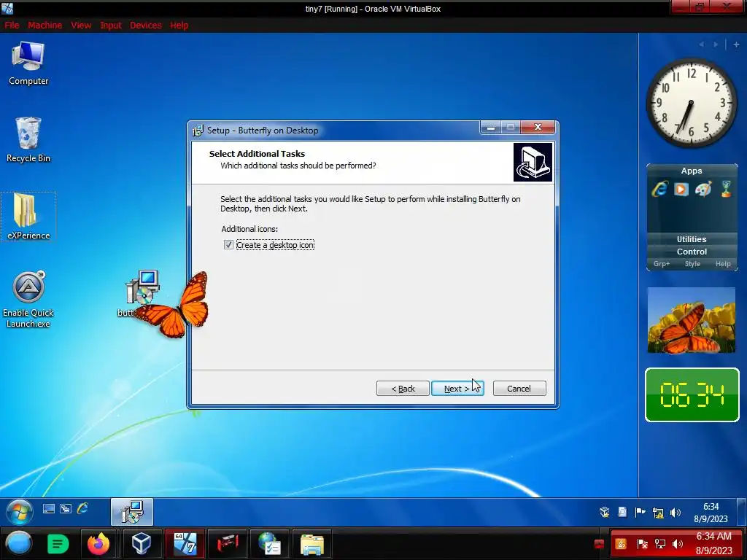Click the analog clock gadget
Image resolution: width=747 pixels, height=560 pixels.
tap(692, 103)
